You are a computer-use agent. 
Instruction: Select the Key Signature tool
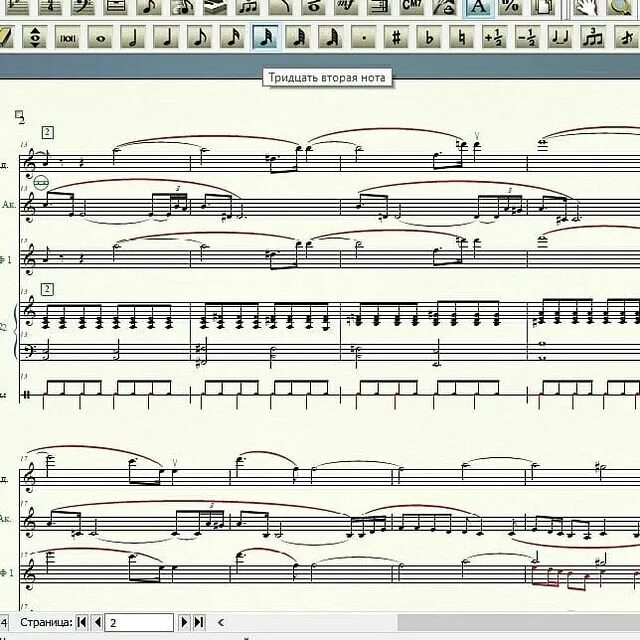[x=18, y=7]
